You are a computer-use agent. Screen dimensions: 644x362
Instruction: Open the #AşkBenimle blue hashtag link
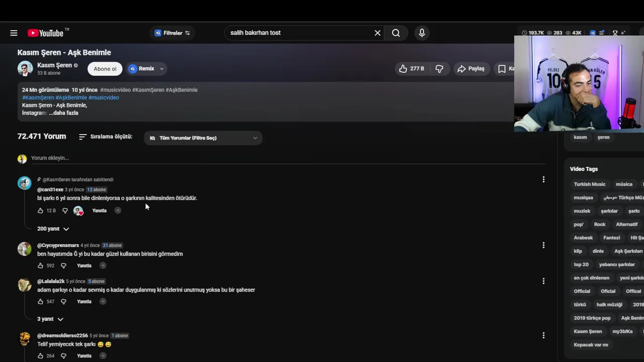(71, 98)
